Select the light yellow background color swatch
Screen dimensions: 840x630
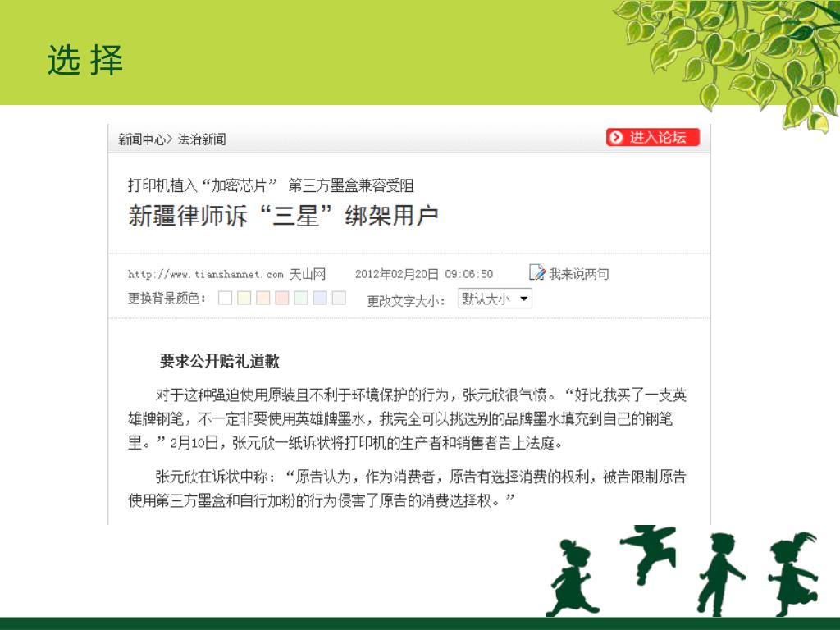244,298
